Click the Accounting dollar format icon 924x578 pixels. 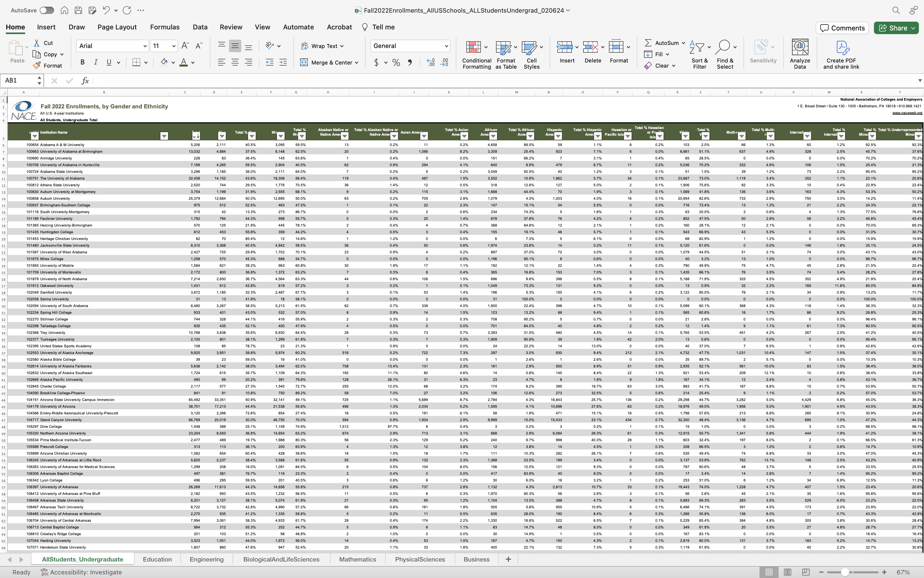376,62
